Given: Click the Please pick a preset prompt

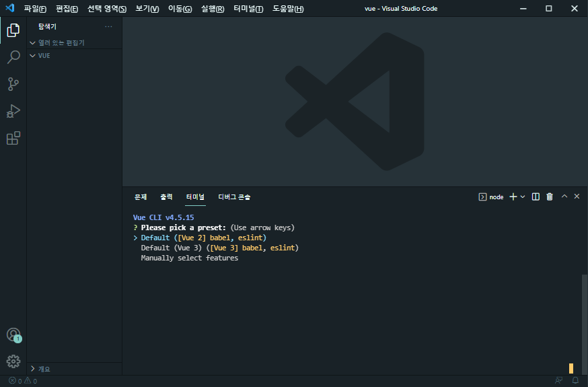Looking at the screenshot, I should point(184,227).
